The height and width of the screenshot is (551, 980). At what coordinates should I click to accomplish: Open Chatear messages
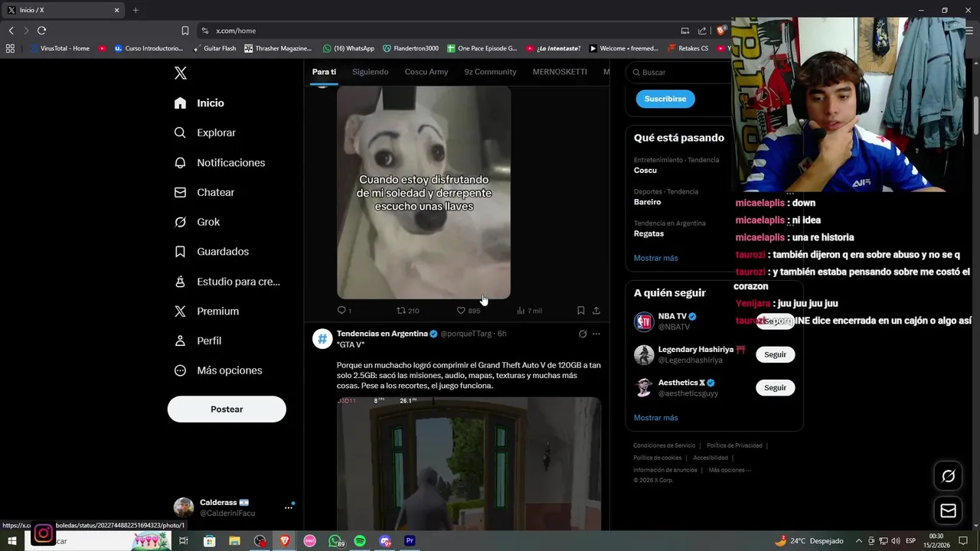(x=204, y=192)
